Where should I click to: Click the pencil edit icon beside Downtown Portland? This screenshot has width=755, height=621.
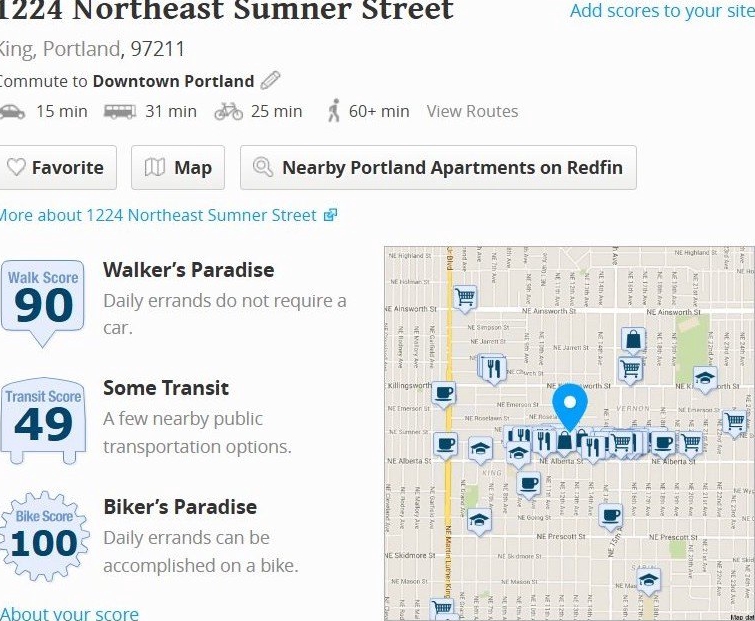(x=270, y=80)
